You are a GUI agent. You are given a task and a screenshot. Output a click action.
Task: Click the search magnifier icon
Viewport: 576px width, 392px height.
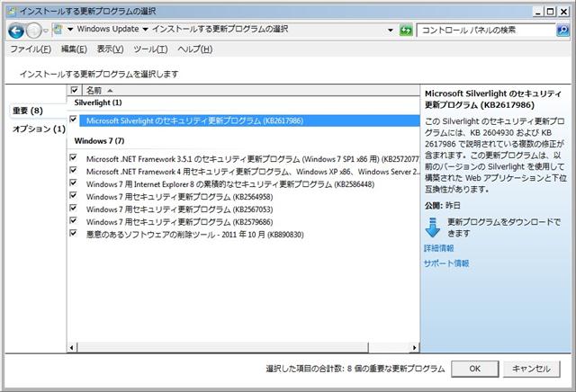point(562,30)
